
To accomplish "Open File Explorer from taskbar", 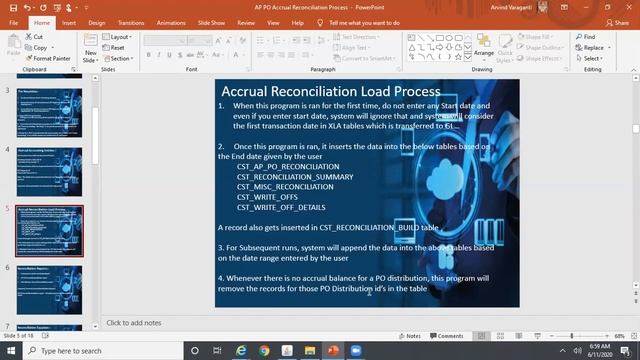I will (310, 351).
